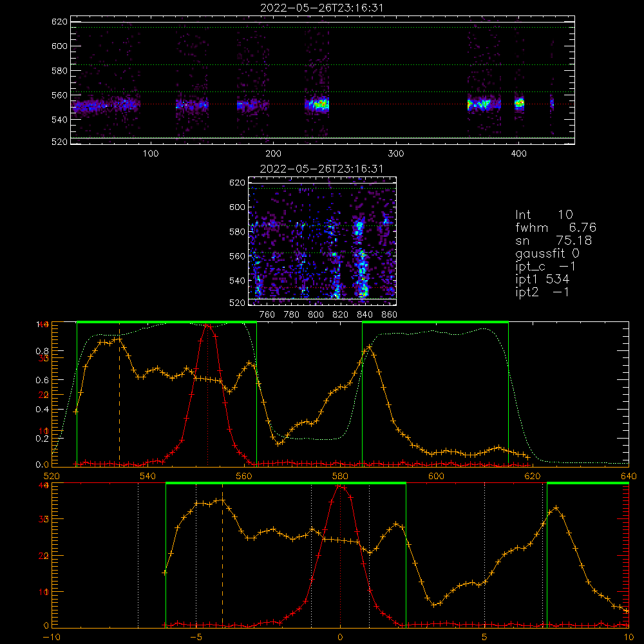Click left thick green bar atop third plot
Screen dimensions: 644x644
tap(167, 322)
